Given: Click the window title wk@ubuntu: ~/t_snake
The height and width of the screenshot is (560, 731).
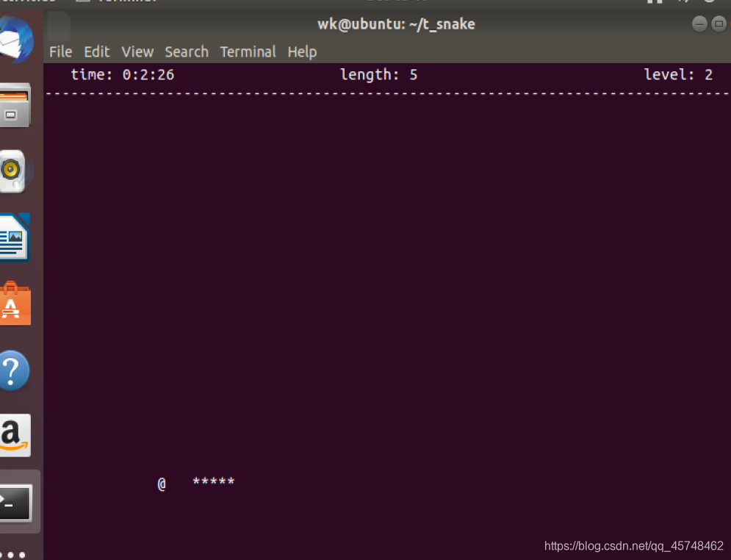Looking at the screenshot, I should [x=396, y=24].
